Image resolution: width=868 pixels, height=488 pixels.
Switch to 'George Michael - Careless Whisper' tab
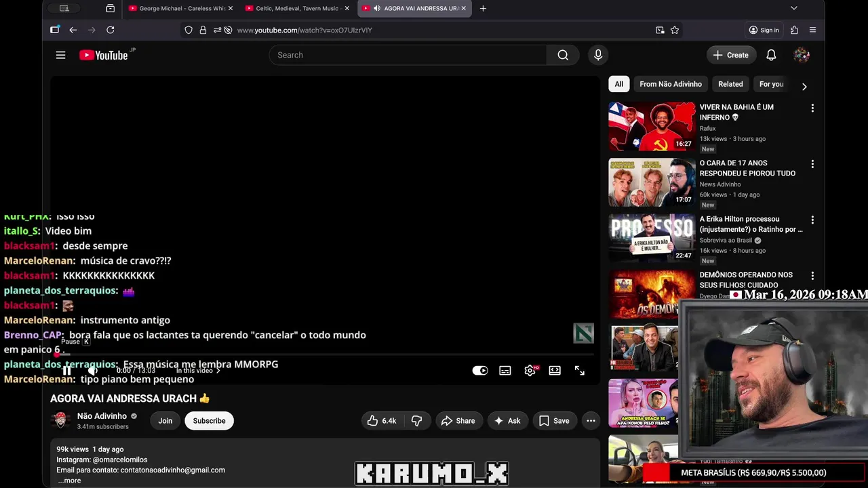(182, 8)
